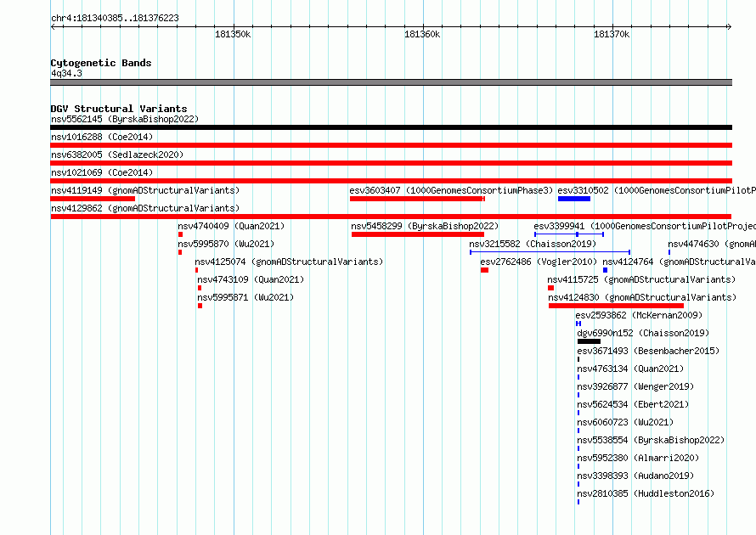756x535 pixels.
Task: Click the red bar under nsv5458299
Action: tap(418, 234)
